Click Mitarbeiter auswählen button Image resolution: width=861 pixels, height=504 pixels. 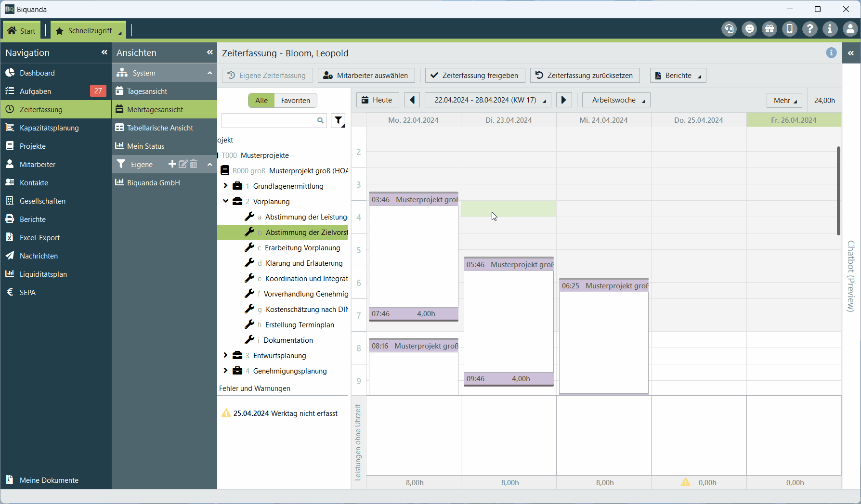366,76
